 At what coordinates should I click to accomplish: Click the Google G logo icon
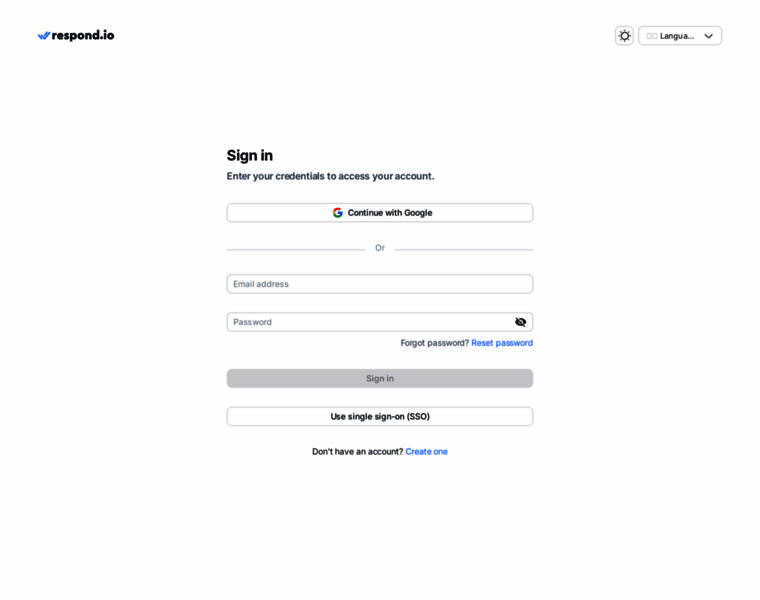338,213
